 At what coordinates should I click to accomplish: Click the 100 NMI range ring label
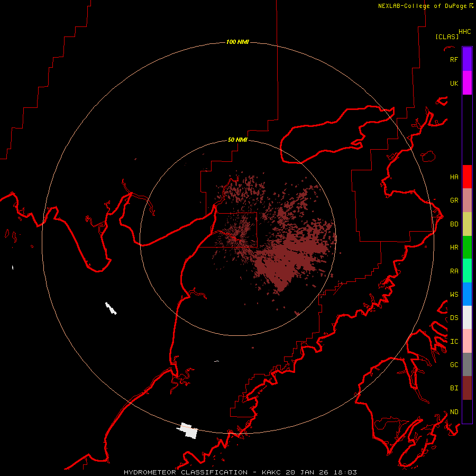237,42
